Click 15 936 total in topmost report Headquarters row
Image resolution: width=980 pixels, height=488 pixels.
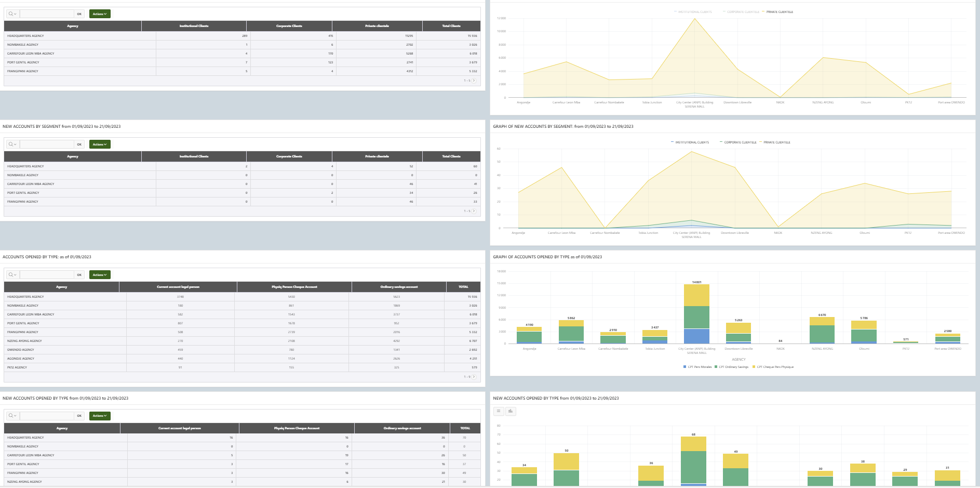472,36
